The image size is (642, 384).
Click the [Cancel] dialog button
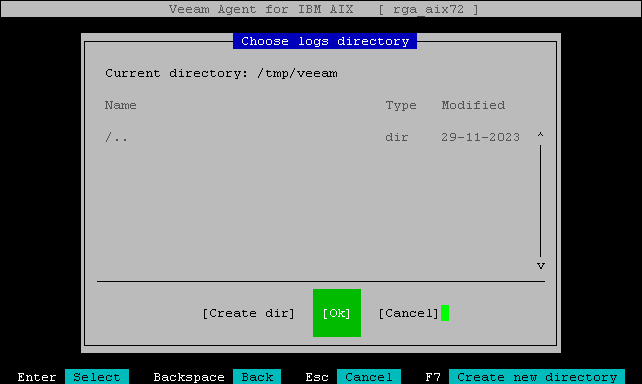click(408, 314)
